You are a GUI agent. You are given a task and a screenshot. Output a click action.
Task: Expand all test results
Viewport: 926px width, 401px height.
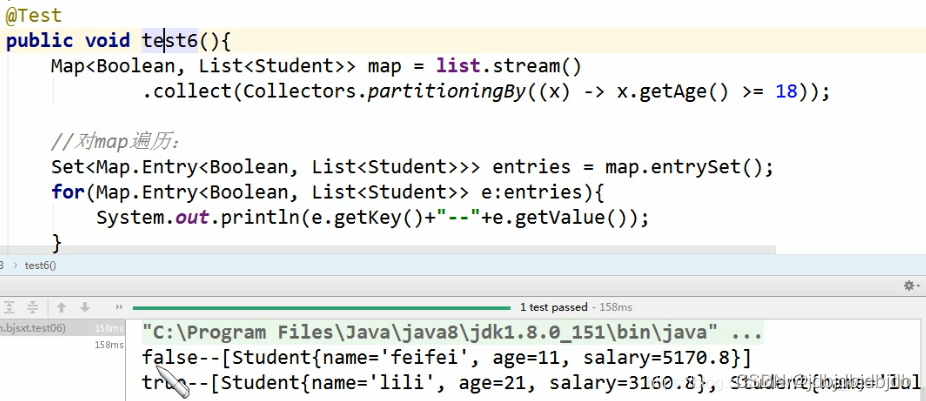pos(9,307)
